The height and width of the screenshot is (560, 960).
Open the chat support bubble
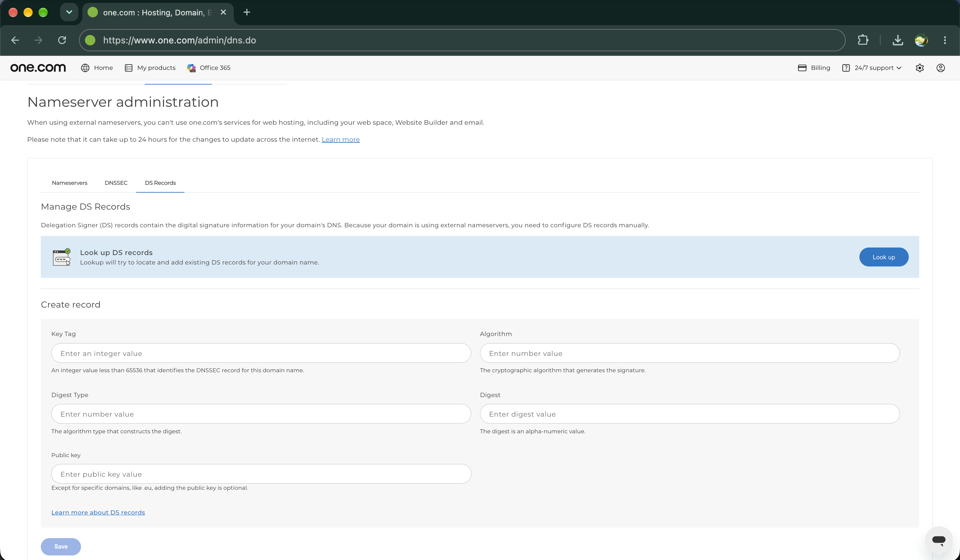[939, 540]
